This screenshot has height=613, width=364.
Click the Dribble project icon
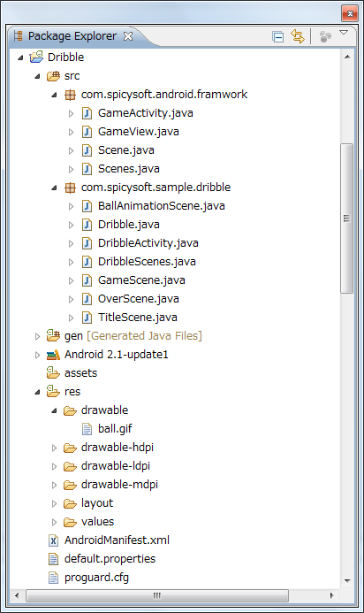pos(36,57)
